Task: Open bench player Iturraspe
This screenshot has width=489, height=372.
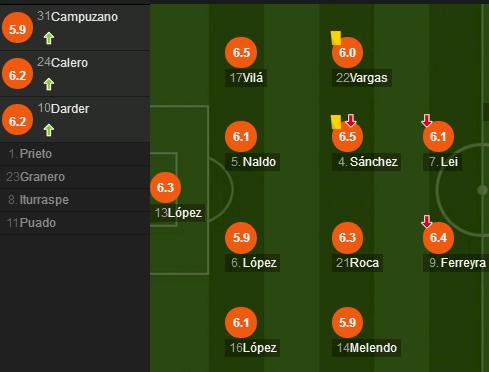Action: (x=75, y=200)
